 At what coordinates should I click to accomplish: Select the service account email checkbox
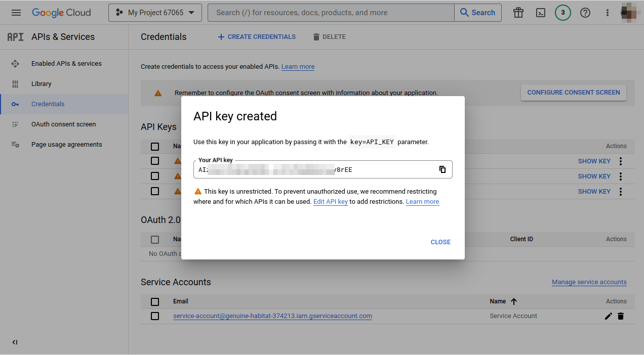tap(155, 316)
